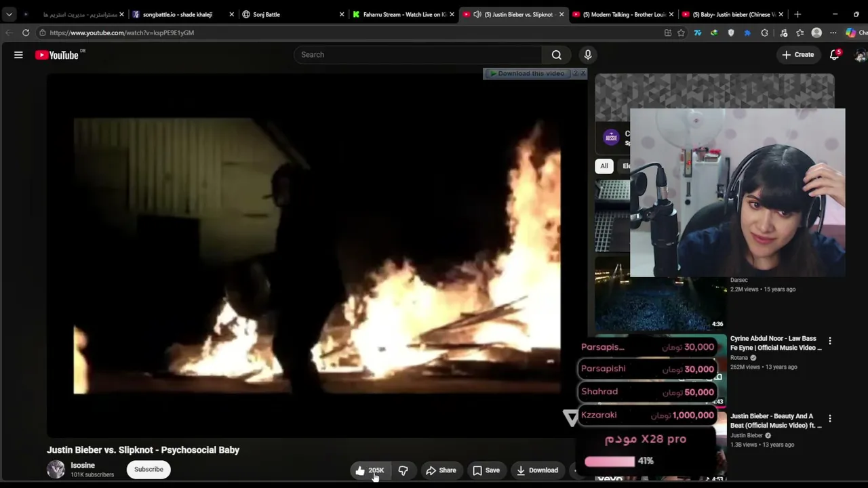Open help for the download overlay
Viewport: 868px width, 488px height.
pyautogui.click(x=575, y=73)
